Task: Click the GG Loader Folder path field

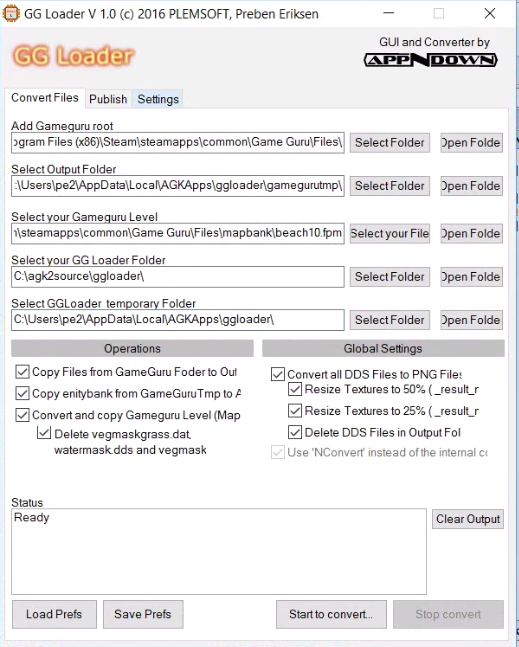Action: tap(178, 277)
